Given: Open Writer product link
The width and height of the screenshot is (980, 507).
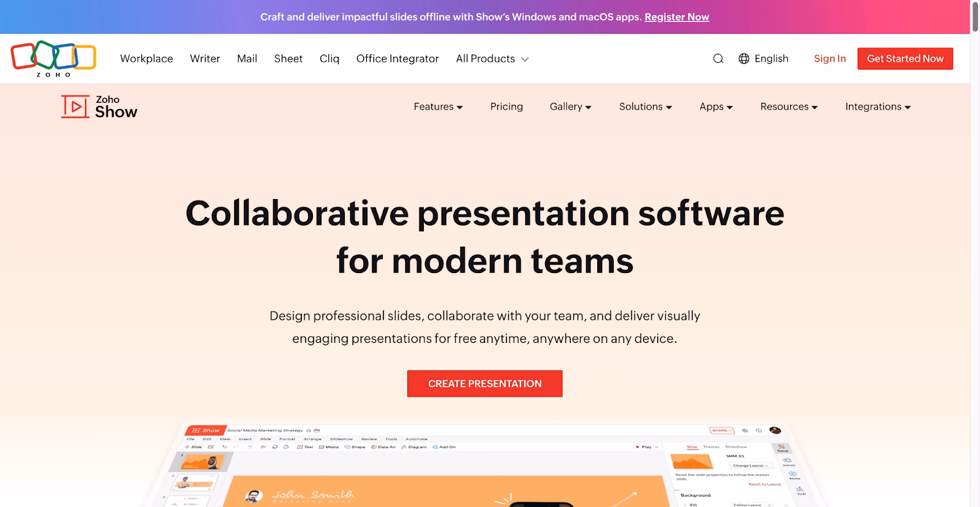Looking at the screenshot, I should [205, 59].
